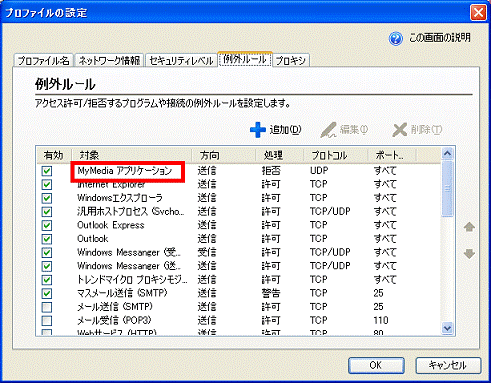Select the MyMedia アプリケーション rule row
The height and width of the screenshot is (383, 491).
239,171
